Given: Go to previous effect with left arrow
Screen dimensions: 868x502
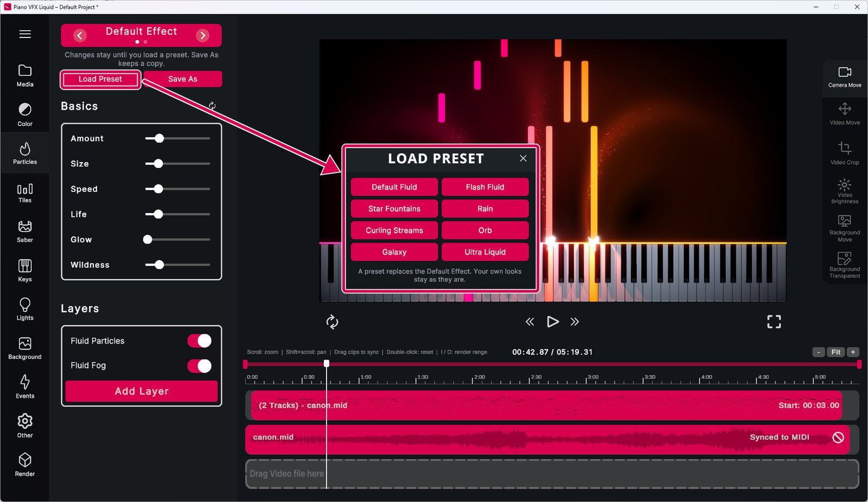Looking at the screenshot, I should (80, 35).
